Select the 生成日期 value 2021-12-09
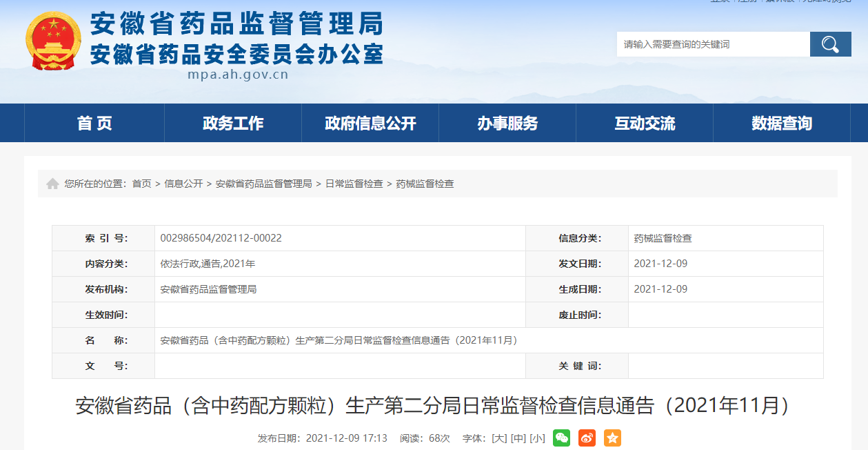The width and height of the screenshot is (868, 450). (x=660, y=289)
